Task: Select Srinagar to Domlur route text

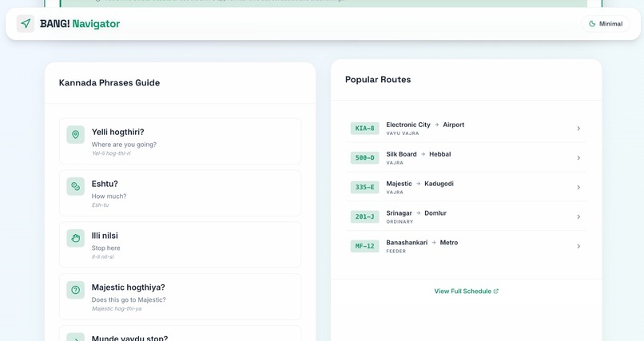Action: (x=416, y=213)
